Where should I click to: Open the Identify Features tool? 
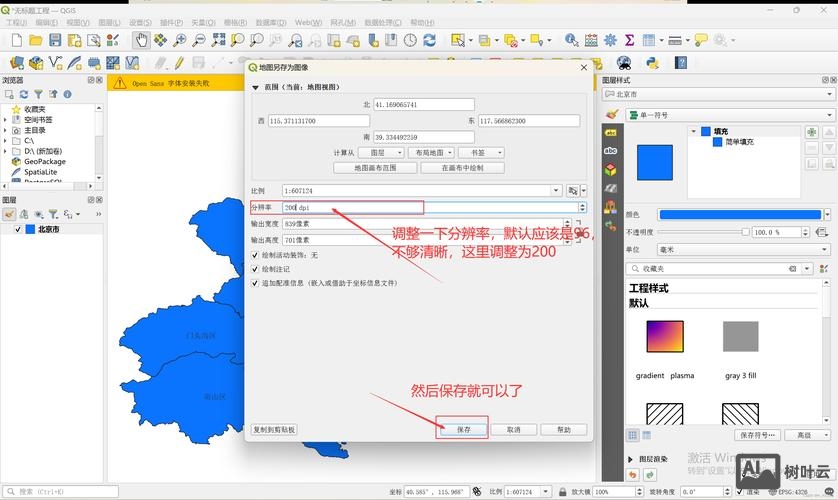coord(571,40)
